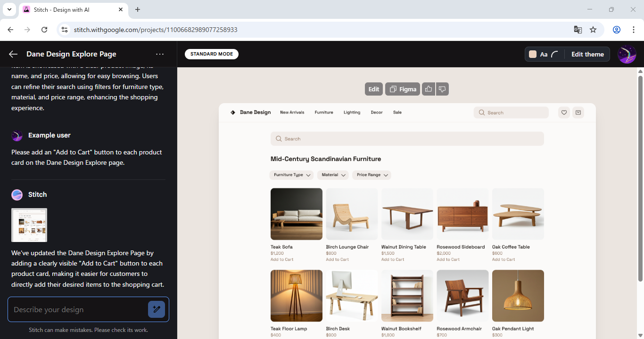Click the browser forward arrow
This screenshot has height=339, width=644.
[x=27, y=30]
